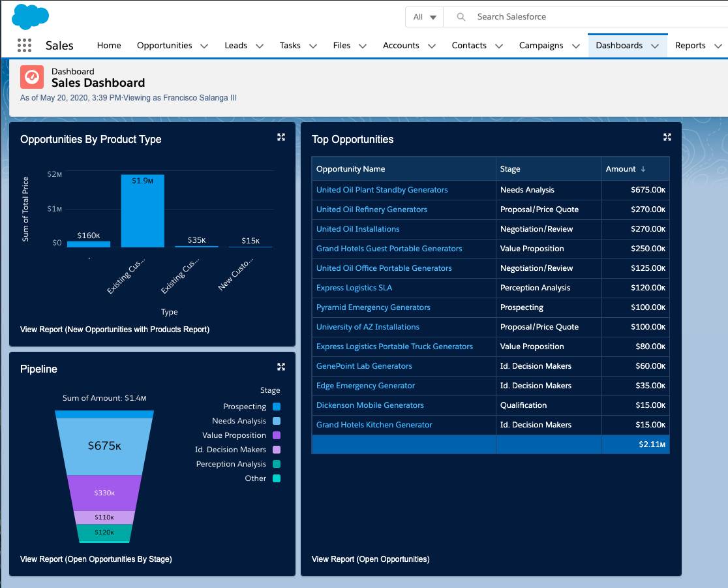Image resolution: width=728 pixels, height=588 pixels.
Task: Open the Dashboards tab dropdown chevron
Action: pos(655,46)
